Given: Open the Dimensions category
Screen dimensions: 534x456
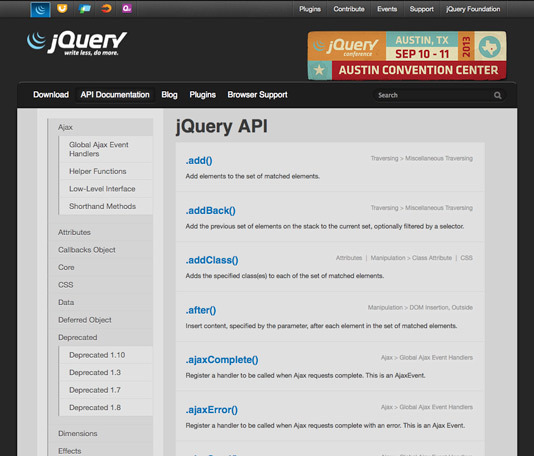Looking at the screenshot, I should (x=78, y=434).
